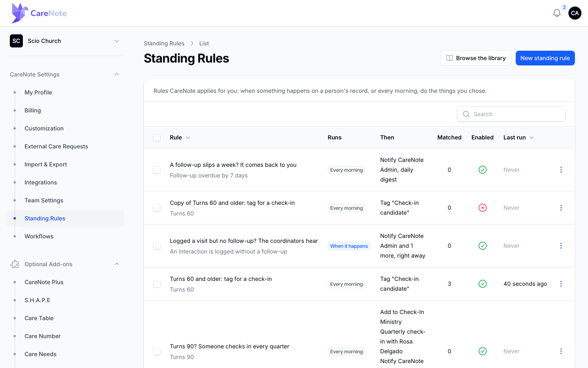Click 'When it happens' badge on Logged a visit rule

pyautogui.click(x=349, y=246)
